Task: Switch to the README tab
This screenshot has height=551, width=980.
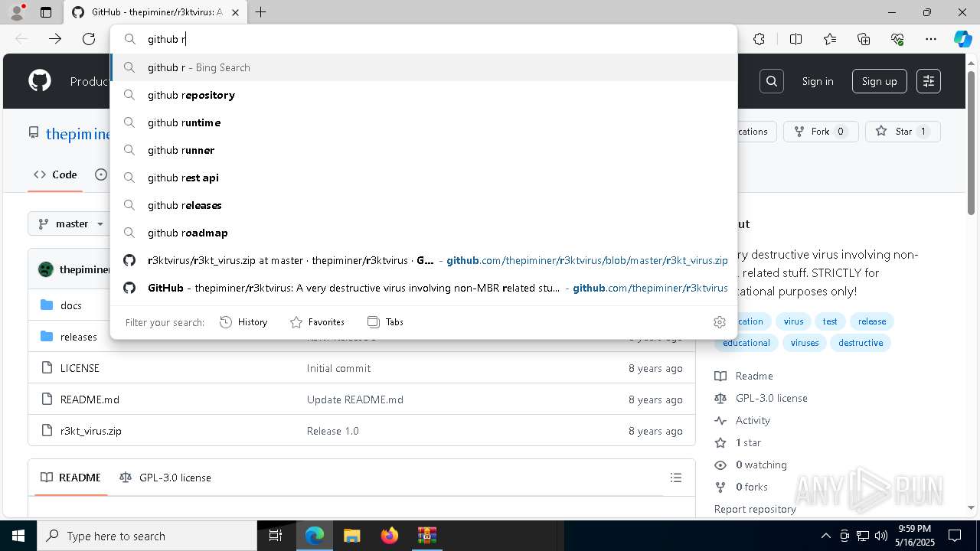Action: tap(70, 478)
